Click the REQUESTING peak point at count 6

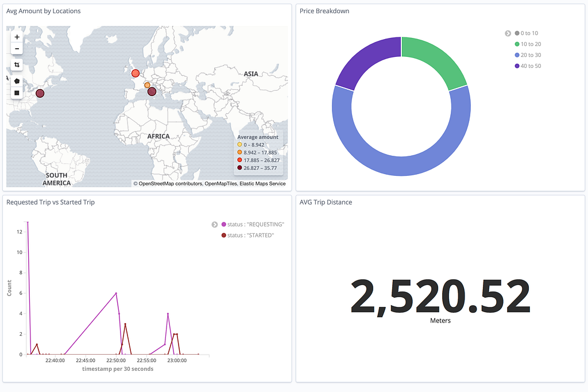[116, 293]
